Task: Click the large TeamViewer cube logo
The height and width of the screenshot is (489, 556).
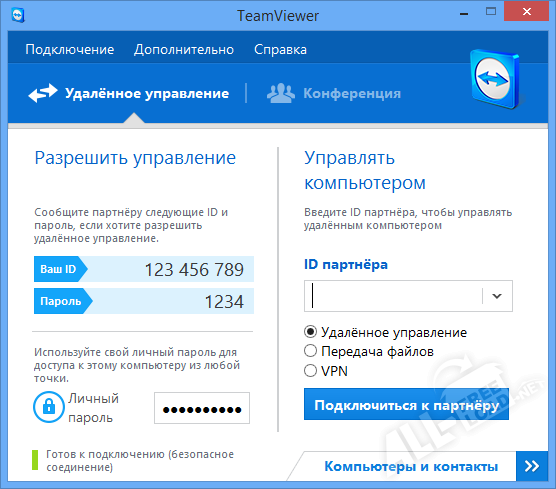Action: click(495, 80)
